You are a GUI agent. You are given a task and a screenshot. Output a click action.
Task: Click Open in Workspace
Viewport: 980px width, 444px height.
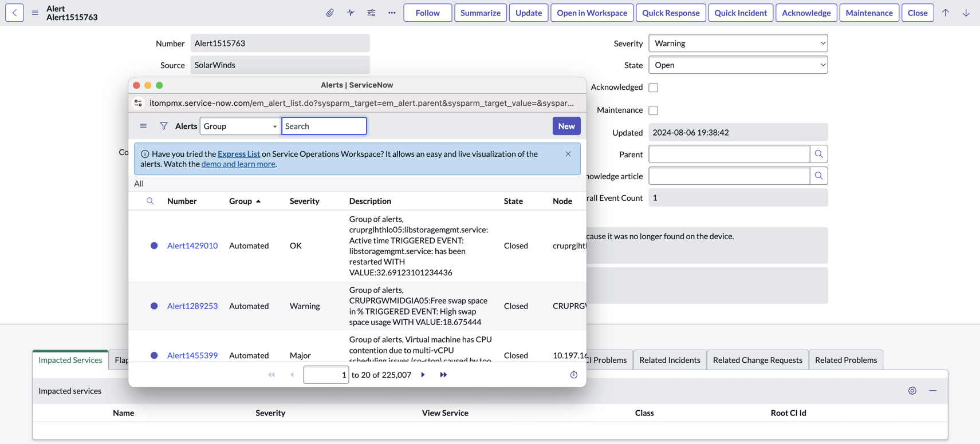[592, 13]
